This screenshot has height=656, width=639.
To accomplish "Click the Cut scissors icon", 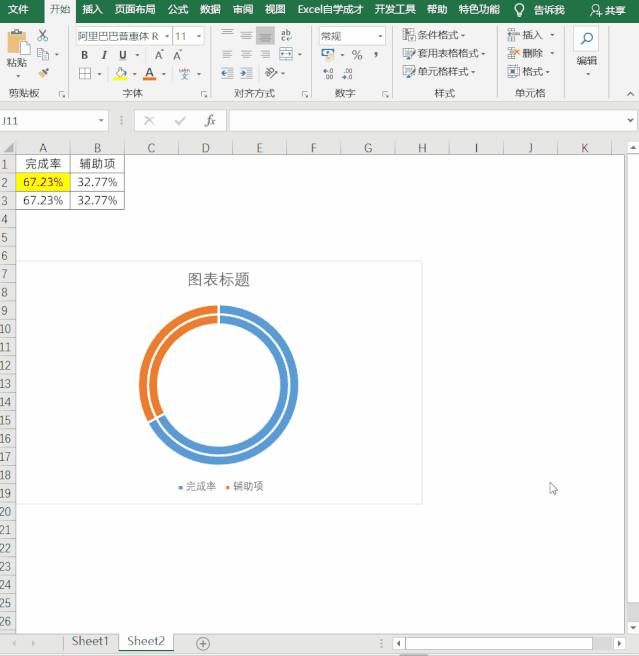I will click(43, 35).
